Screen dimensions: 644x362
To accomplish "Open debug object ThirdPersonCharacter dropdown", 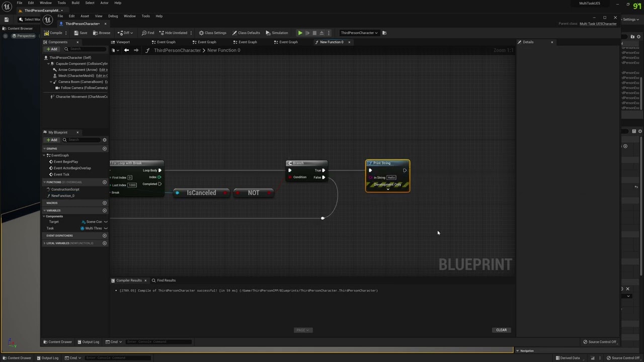I will (x=359, y=33).
